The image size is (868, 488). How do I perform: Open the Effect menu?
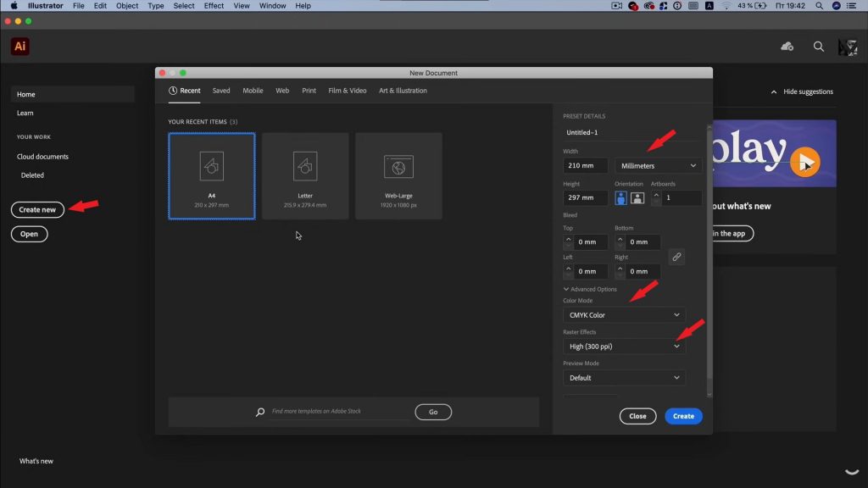[x=214, y=6]
